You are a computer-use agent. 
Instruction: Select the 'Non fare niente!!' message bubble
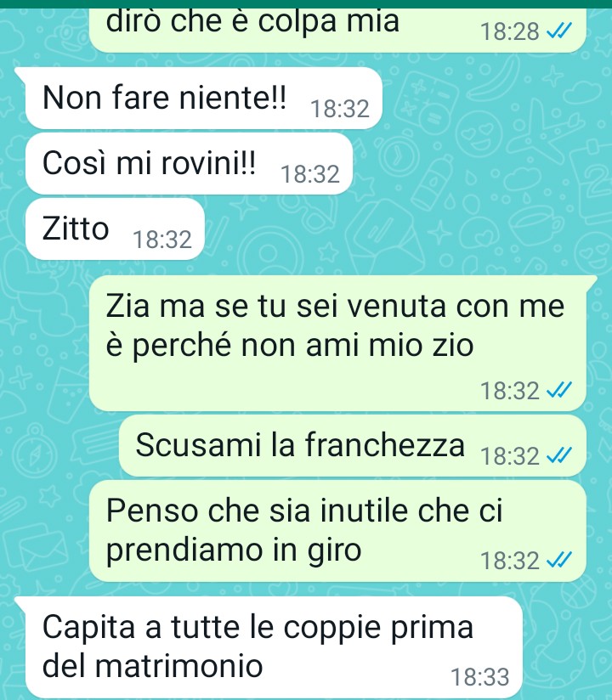coord(204,99)
